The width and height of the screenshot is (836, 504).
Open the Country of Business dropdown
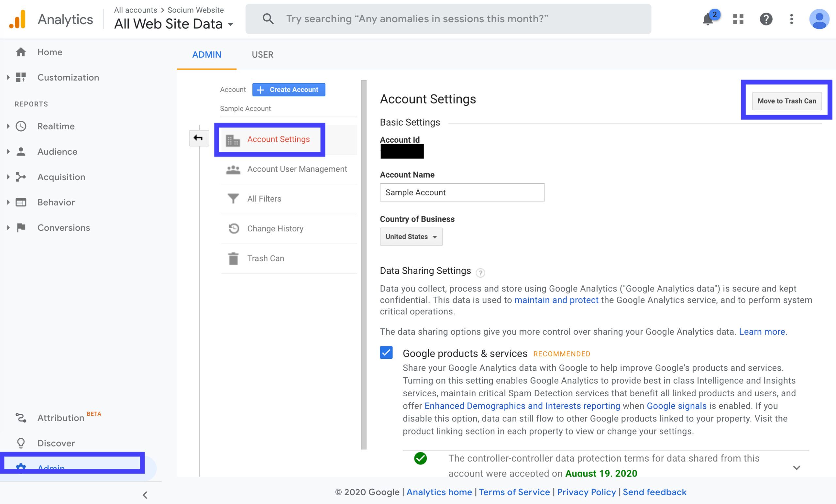411,237
